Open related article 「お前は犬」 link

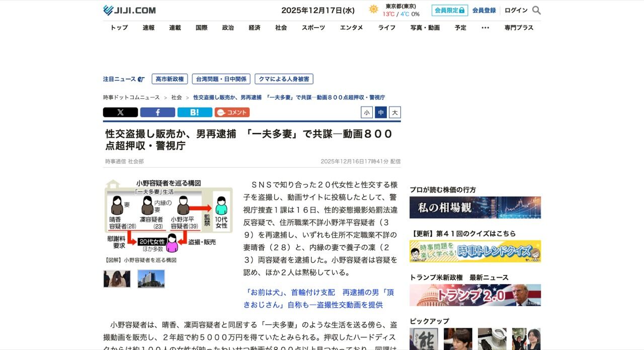(x=318, y=298)
